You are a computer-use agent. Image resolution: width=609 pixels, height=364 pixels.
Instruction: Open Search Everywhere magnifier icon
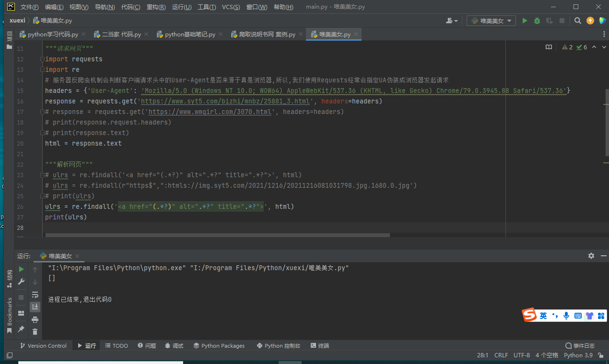point(578,21)
